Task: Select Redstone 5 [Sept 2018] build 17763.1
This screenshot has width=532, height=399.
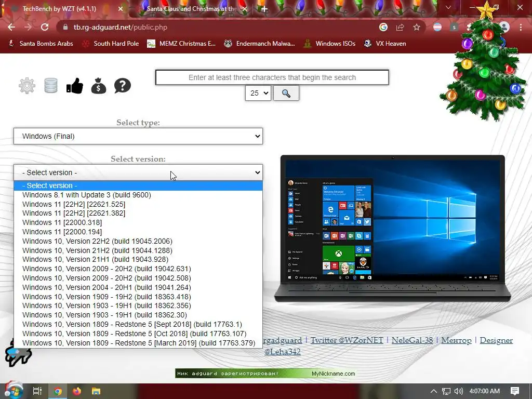Action: pyautogui.click(x=138, y=324)
